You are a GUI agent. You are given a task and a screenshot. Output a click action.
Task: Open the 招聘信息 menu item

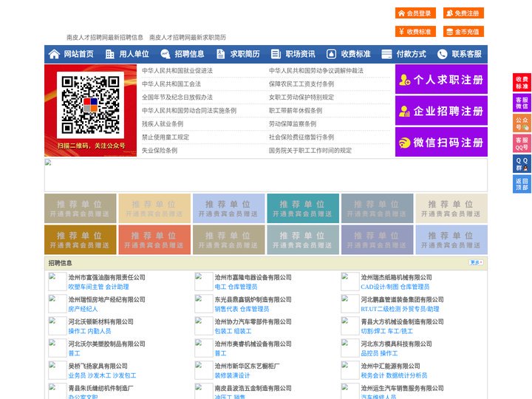click(x=189, y=54)
